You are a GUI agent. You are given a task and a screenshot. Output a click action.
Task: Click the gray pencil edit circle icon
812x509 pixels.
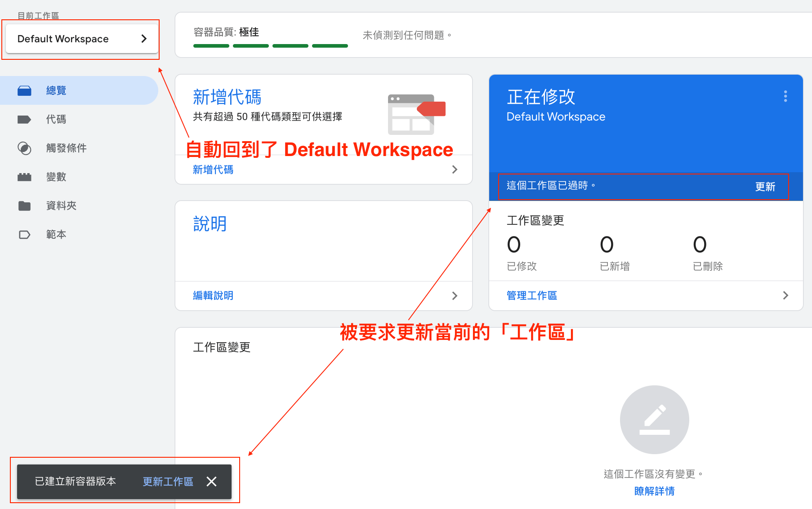coord(654,420)
